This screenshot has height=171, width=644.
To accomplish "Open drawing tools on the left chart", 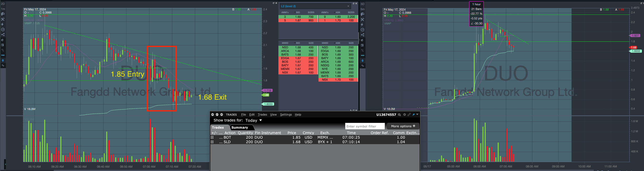I will pyautogui.click(x=3, y=19).
